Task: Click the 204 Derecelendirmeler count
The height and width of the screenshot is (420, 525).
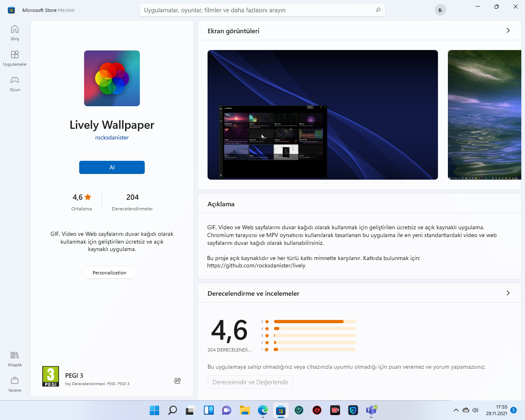Action: (x=132, y=202)
